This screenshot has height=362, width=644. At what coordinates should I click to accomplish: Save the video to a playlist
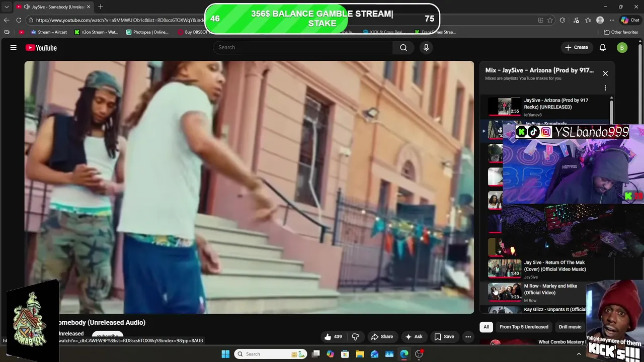pos(444,337)
